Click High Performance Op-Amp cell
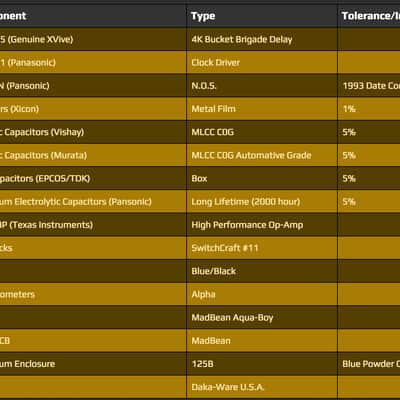The width and height of the screenshot is (400, 400). (262, 225)
